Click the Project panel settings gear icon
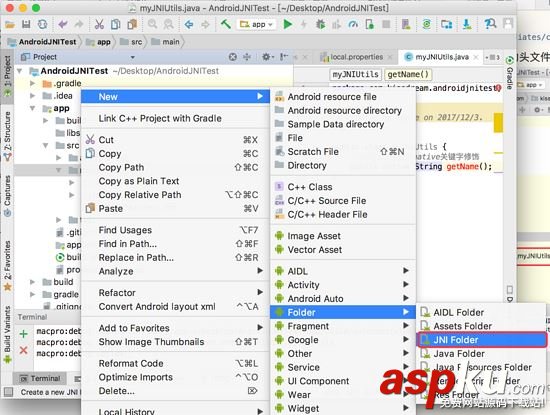The image size is (550, 415). click(267, 57)
